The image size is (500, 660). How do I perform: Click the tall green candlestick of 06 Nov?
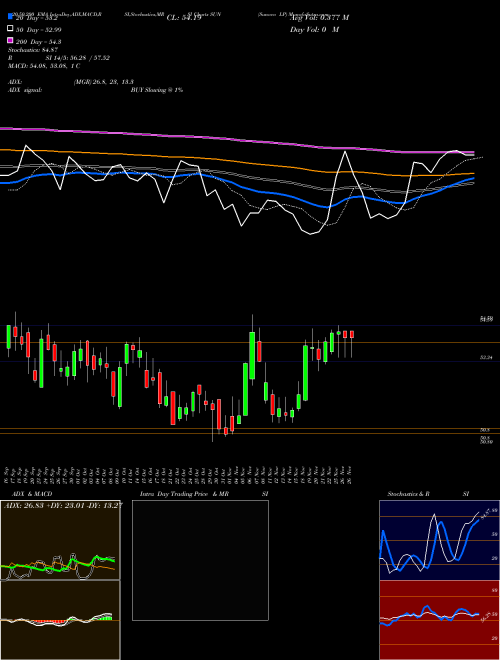coord(252,355)
